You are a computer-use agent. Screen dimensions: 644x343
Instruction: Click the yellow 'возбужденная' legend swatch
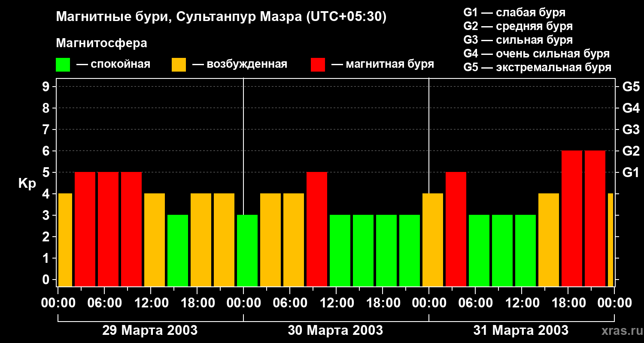(179, 64)
